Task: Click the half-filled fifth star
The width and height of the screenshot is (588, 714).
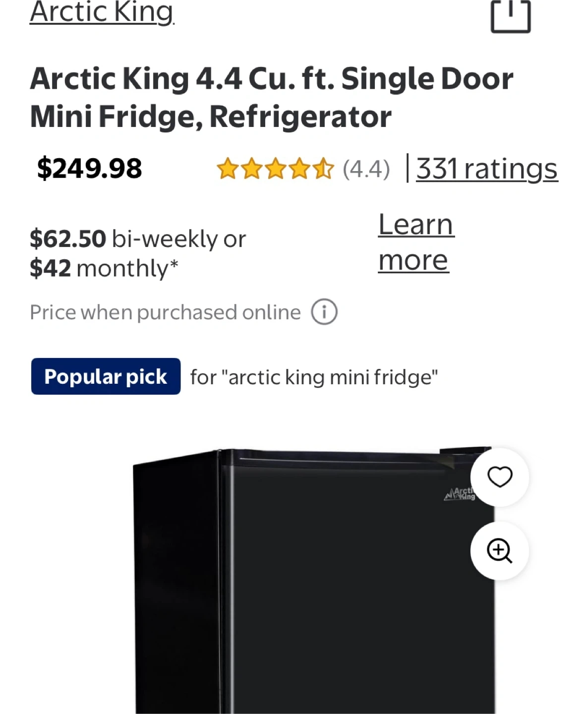Action: click(x=324, y=169)
